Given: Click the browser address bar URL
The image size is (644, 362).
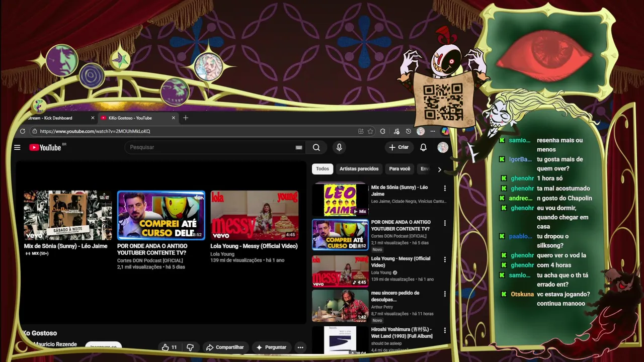Looking at the screenshot, I should (95, 131).
